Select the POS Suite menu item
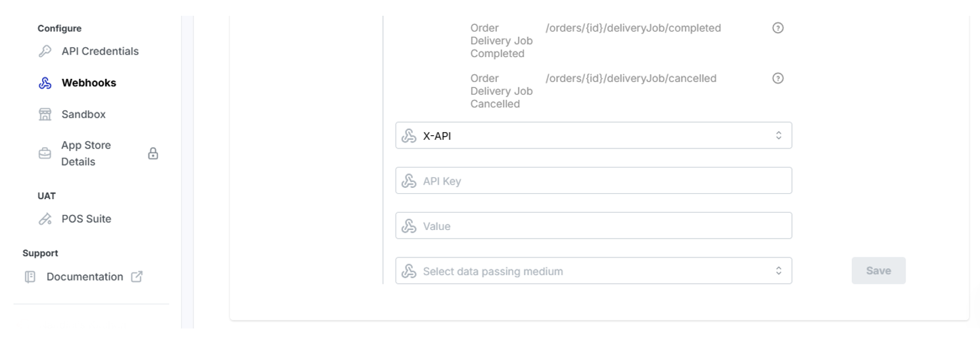 (86, 219)
